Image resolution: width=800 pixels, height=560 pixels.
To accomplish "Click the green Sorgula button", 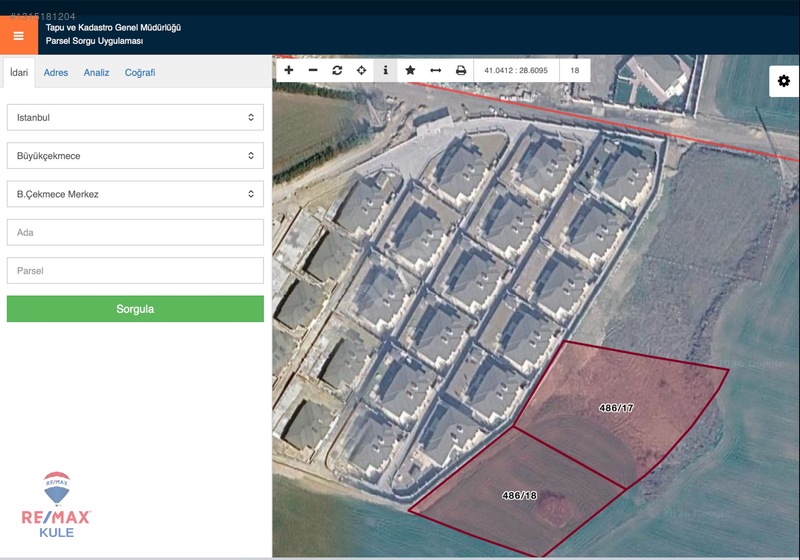I will [x=135, y=309].
